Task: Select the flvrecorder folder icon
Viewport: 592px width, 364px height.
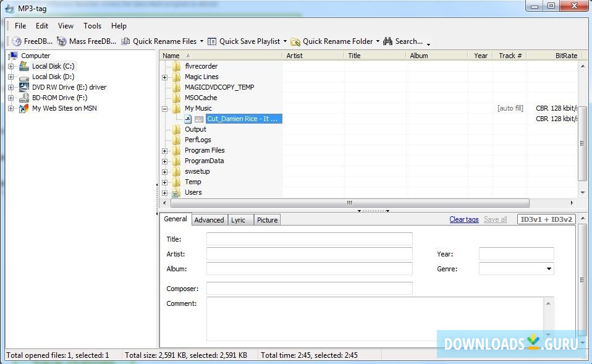Action: (x=176, y=67)
